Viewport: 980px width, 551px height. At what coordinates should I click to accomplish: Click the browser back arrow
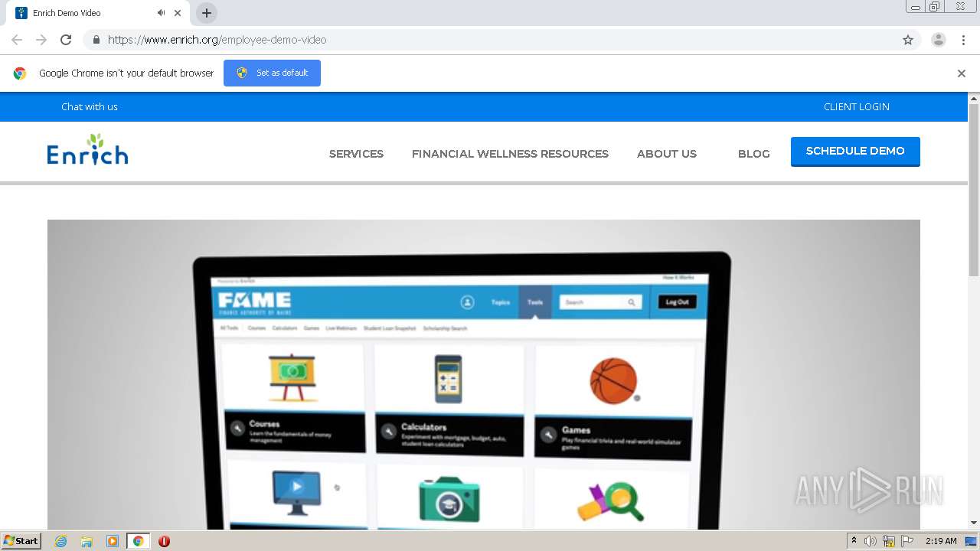pos(17,40)
